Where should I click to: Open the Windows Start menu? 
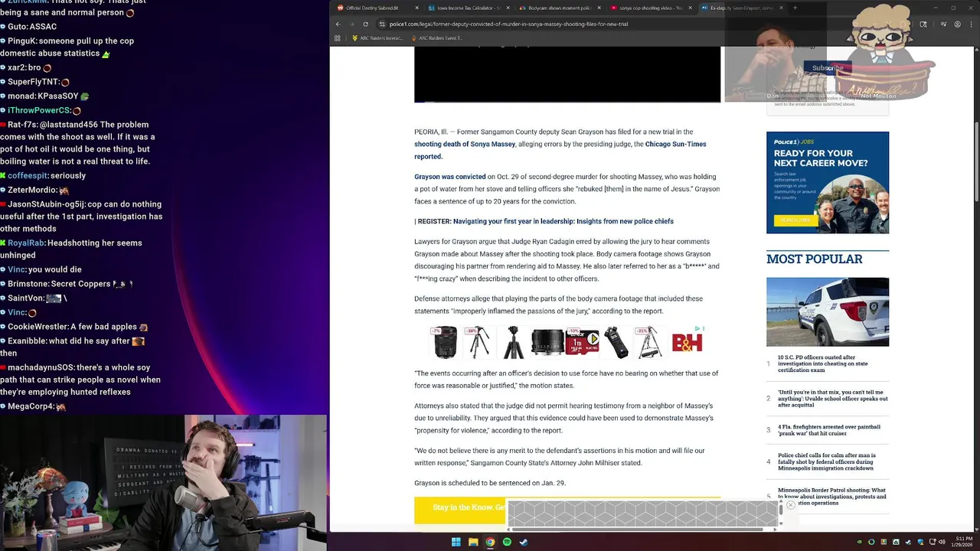(x=456, y=542)
